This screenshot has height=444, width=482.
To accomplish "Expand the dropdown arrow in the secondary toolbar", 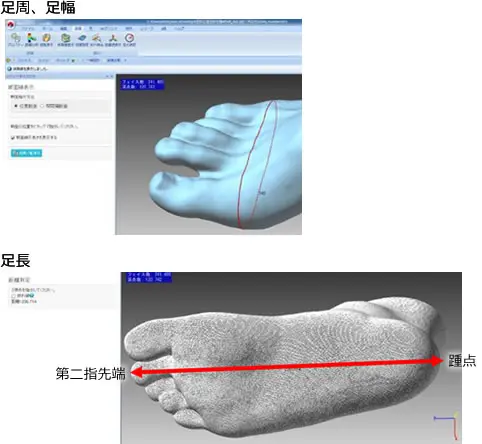I will tap(73, 61).
